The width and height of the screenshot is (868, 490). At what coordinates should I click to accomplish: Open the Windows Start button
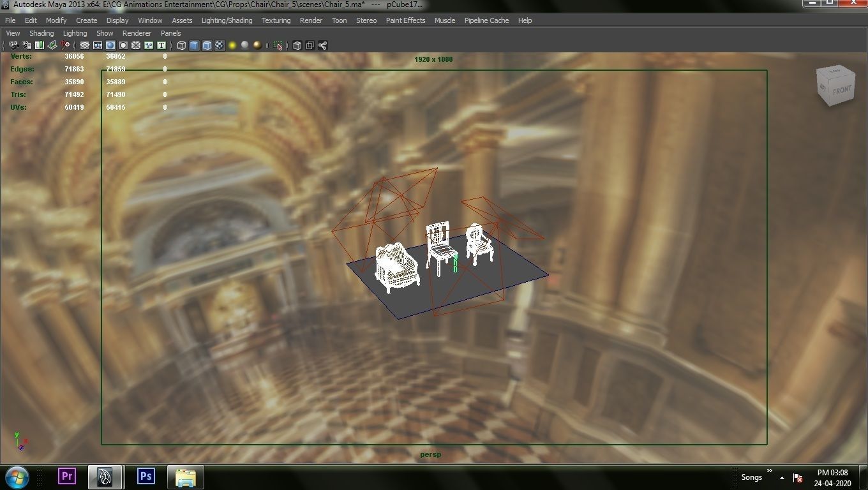pos(17,477)
